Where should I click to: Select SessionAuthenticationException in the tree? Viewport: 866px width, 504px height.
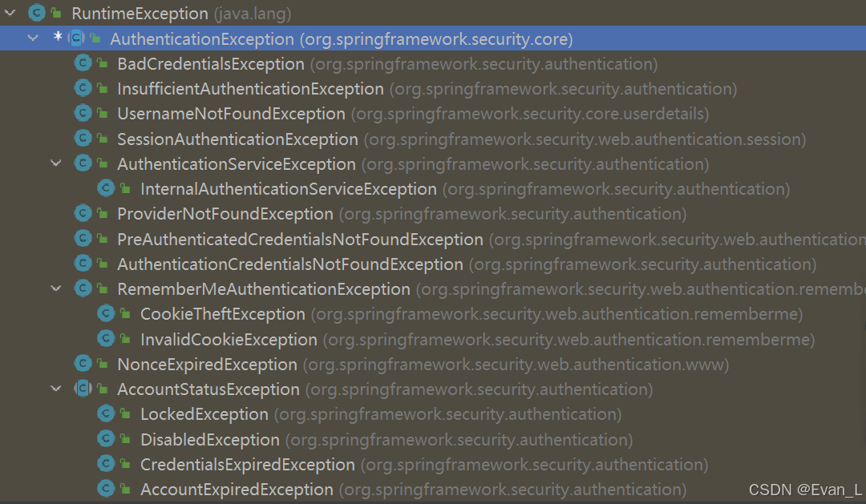click(237, 139)
